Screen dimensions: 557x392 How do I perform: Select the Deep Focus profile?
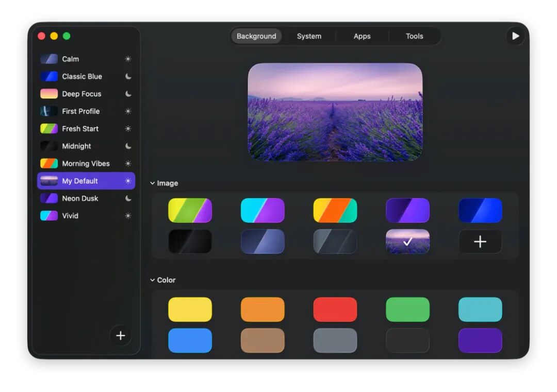coord(83,94)
